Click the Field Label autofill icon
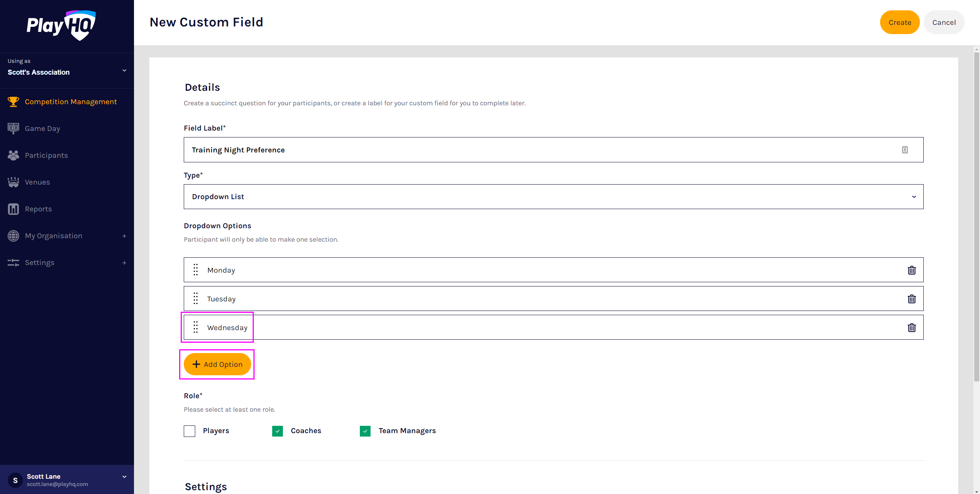This screenshot has width=980, height=494. pos(905,150)
